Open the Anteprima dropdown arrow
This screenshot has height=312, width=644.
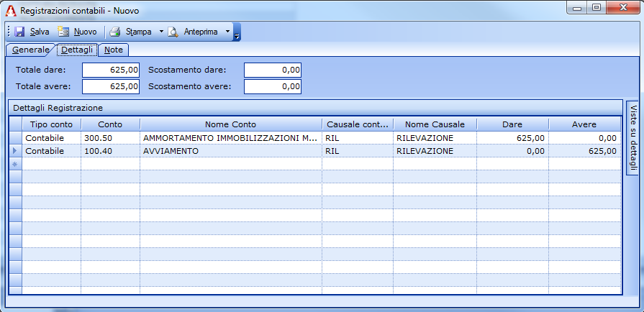pyautogui.click(x=227, y=32)
